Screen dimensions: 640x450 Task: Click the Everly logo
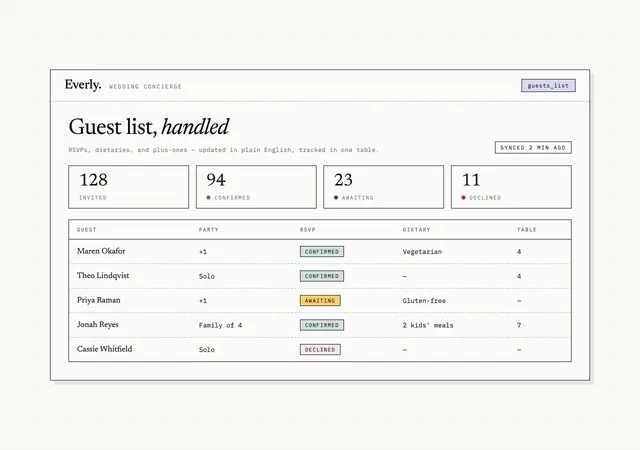coord(83,85)
